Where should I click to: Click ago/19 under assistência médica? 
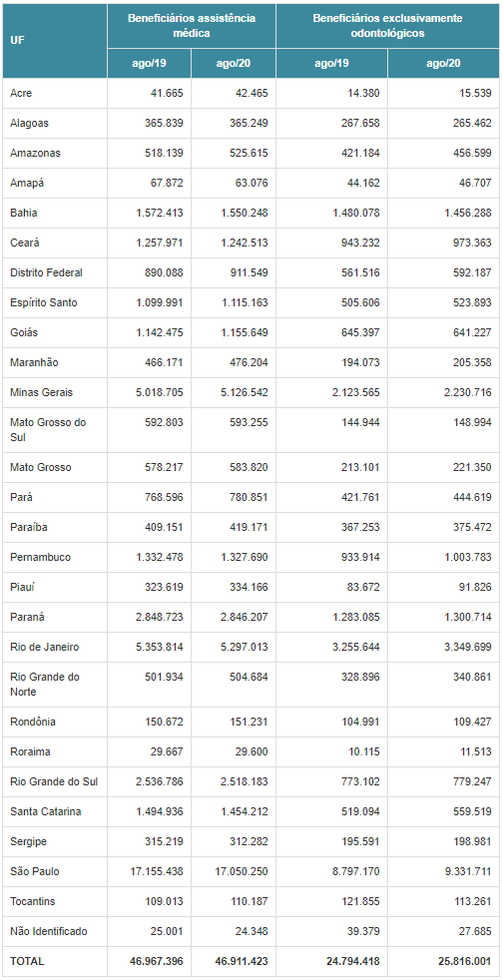click(149, 64)
